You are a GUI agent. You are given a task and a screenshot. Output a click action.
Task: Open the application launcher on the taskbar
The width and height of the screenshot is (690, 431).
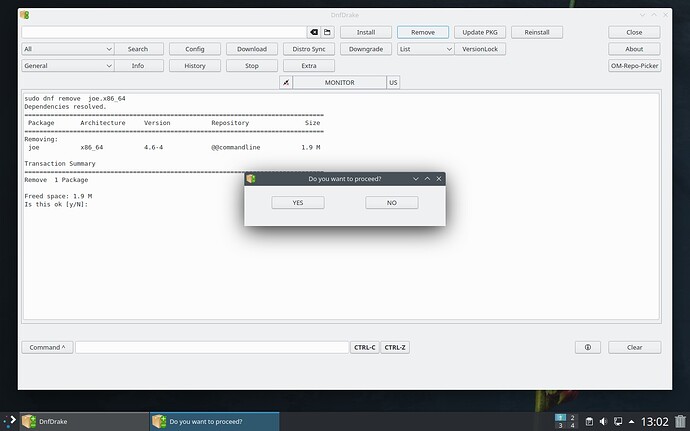[x=9, y=421]
